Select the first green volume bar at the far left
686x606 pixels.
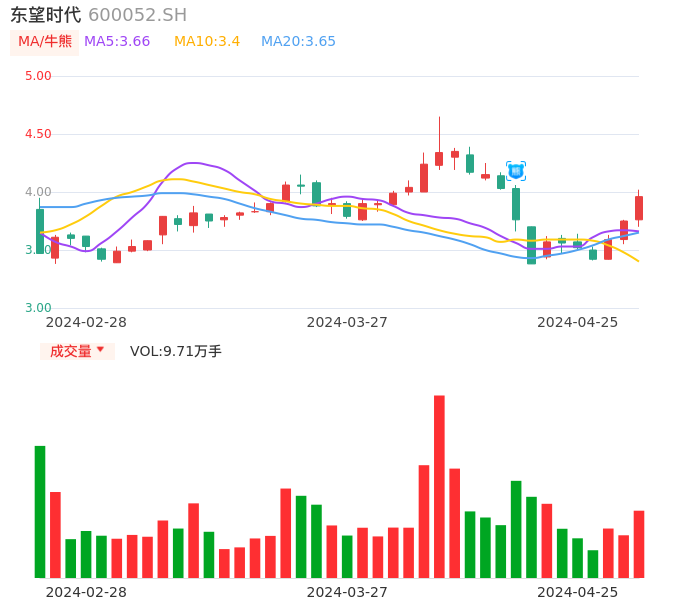(x=40, y=512)
